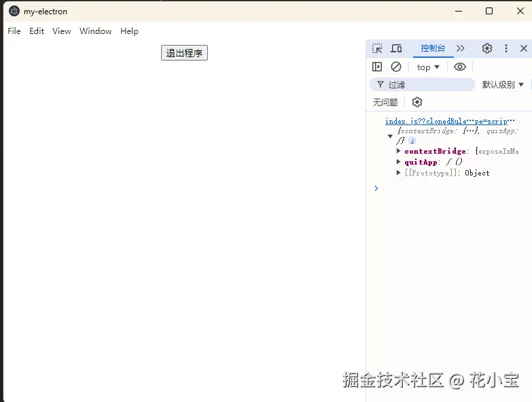
Task: Open the Edit menu
Action: [37, 31]
